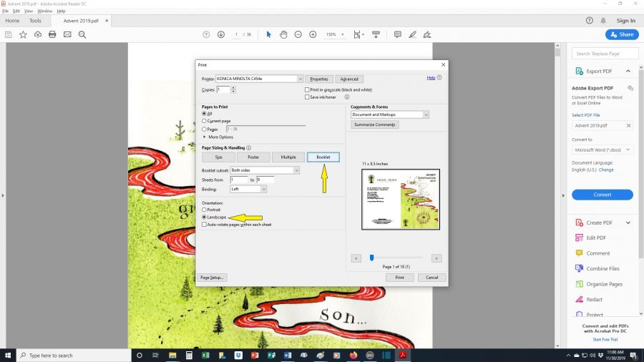Screen dimensions: 644x362
Task: Switch to the Tools tab
Action: 35,21
